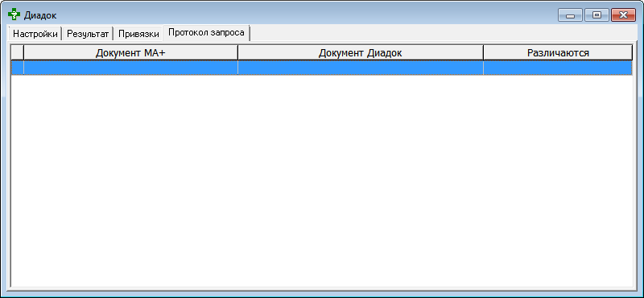Click the highlighted row's Документ Диадок cell
Screen dimensions: 644x298
coord(360,68)
